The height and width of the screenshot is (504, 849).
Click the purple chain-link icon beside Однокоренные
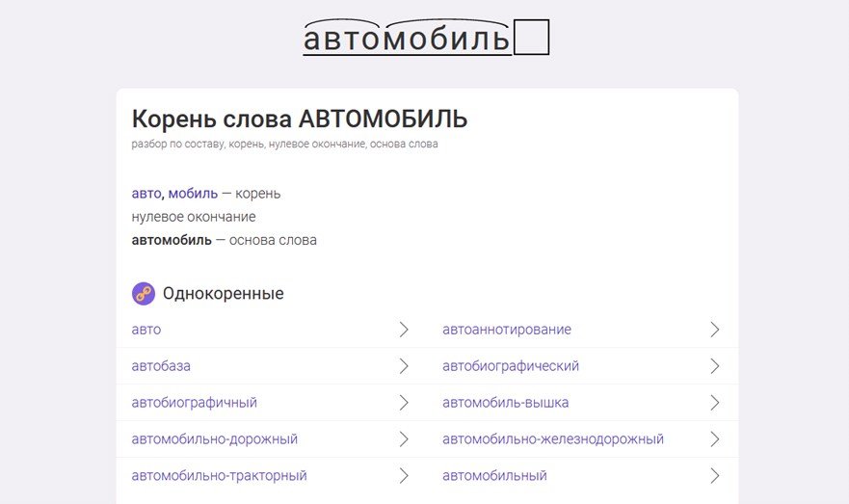(x=144, y=293)
